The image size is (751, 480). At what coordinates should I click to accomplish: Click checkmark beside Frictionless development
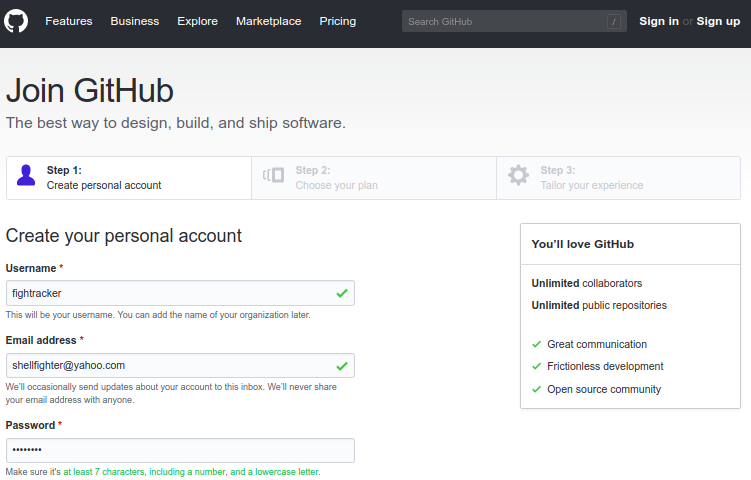tap(536, 366)
